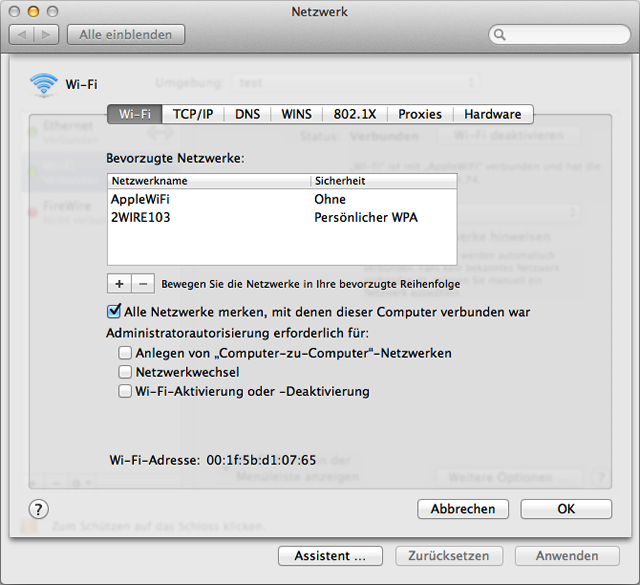Click the forward navigation arrow
640x585 pixels.
click(x=46, y=35)
